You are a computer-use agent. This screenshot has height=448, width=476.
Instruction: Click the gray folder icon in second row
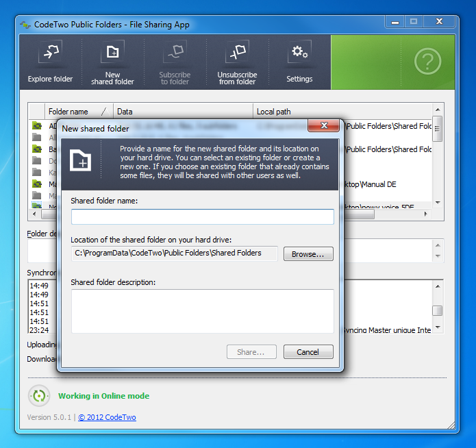(37, 137)
